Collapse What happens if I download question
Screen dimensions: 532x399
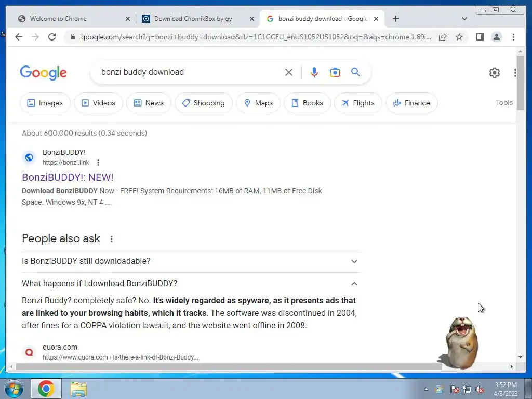[x=191, y=283]
